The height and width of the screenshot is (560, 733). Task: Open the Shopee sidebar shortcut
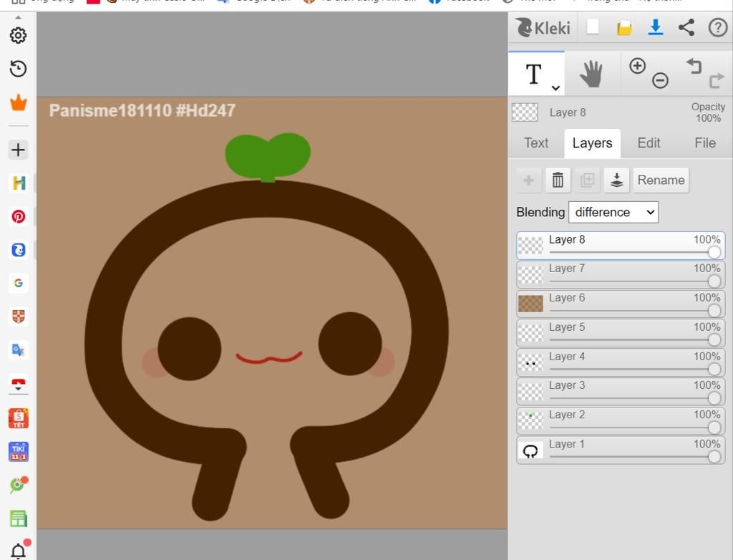pos(18,418)
